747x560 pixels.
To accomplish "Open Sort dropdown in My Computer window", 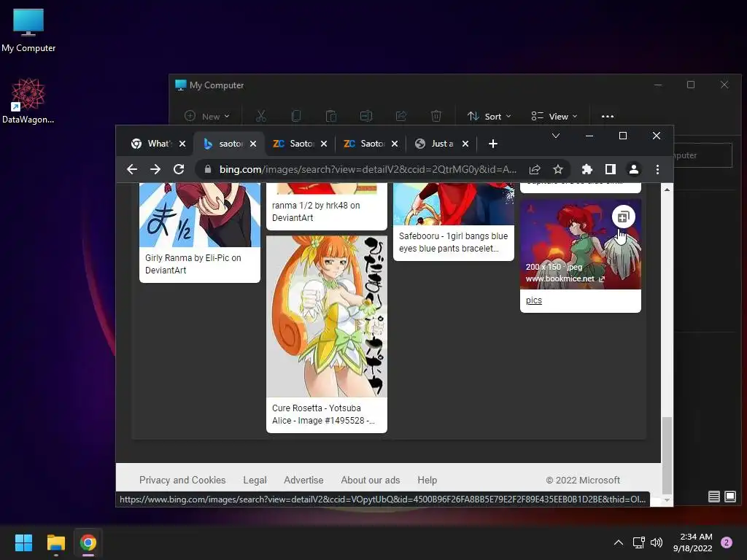I will click(x=489, y=116).
